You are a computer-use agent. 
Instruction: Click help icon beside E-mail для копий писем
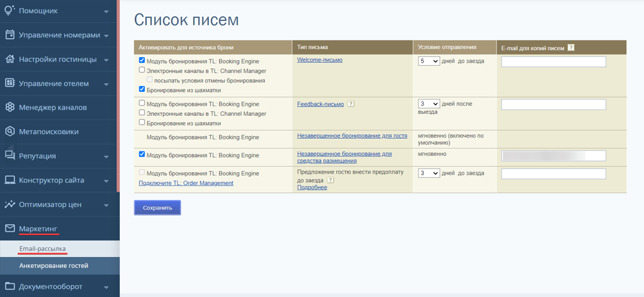tap(571, 47)
